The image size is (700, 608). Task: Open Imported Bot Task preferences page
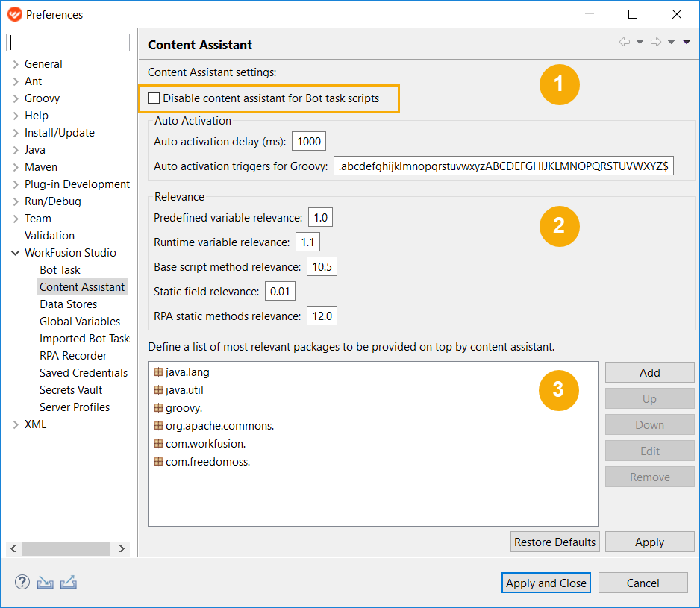point(84,339)
